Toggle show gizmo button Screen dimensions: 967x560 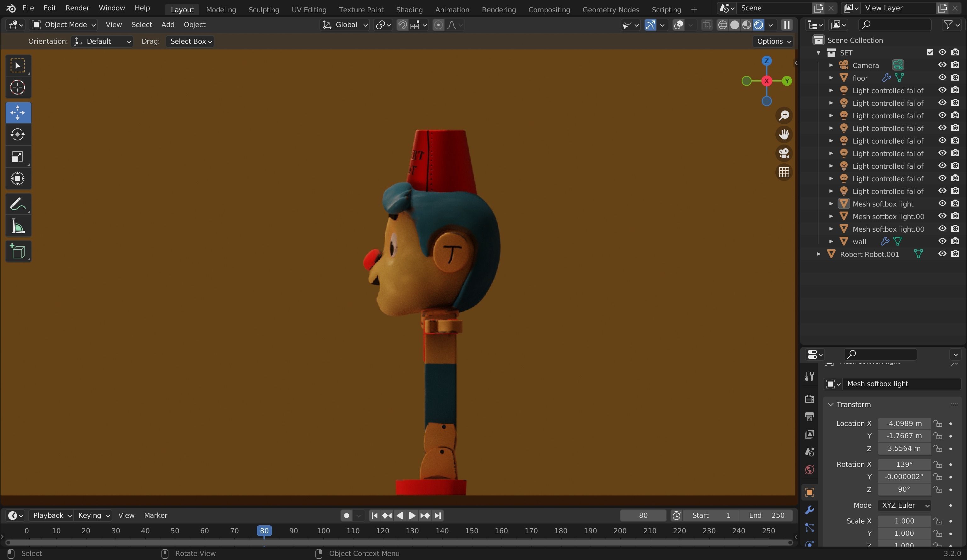point(650,25)
